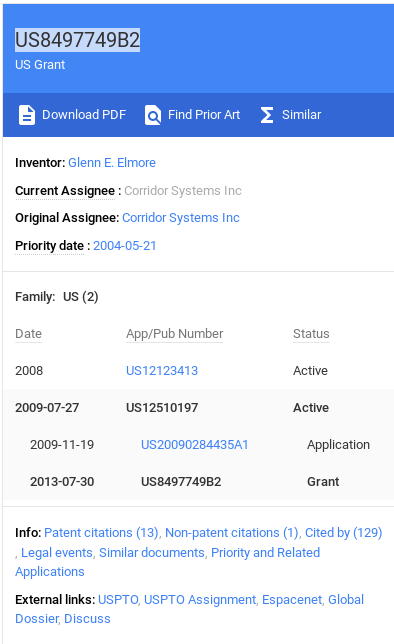394x644 pixels.
Task: Open Priority and Related Applications link
Action: pyautogui.click(x=168, y=562)
